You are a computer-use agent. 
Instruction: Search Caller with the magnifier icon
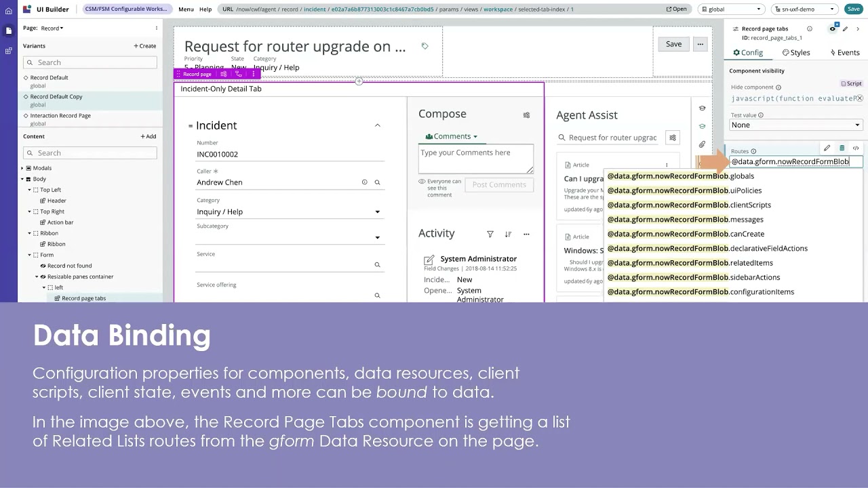(378, 182)
